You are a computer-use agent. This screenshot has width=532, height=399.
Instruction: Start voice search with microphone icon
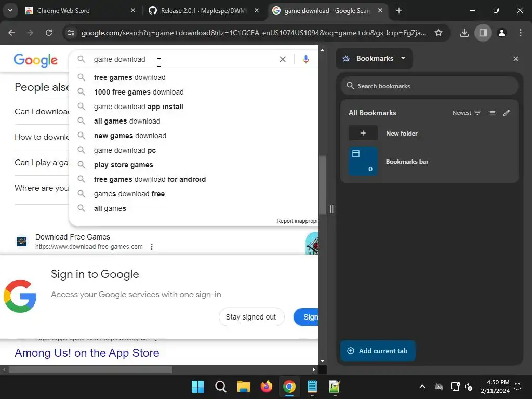[305, 59]
